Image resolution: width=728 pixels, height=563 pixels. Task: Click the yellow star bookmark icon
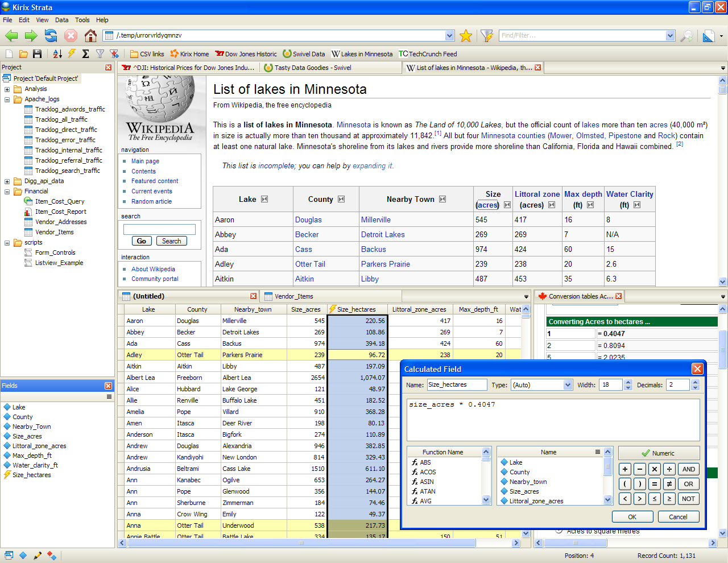(x=466, y=36)
